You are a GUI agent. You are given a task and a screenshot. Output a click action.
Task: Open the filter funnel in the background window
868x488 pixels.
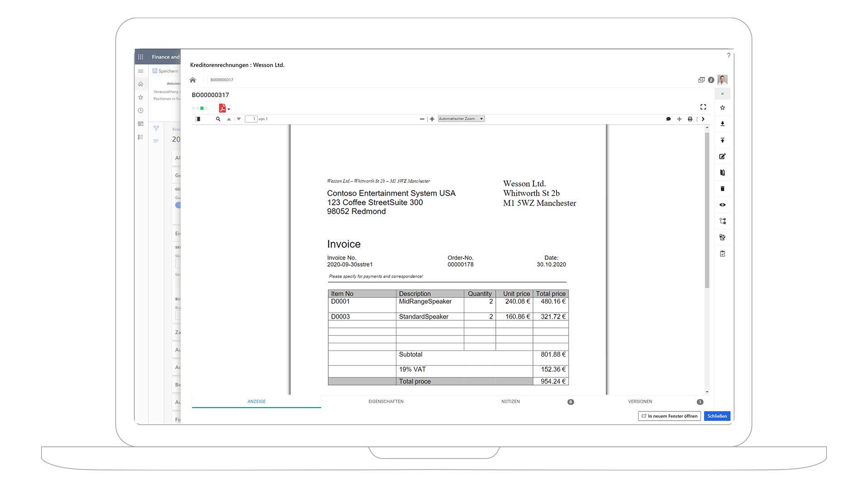[x=156, y=128]
